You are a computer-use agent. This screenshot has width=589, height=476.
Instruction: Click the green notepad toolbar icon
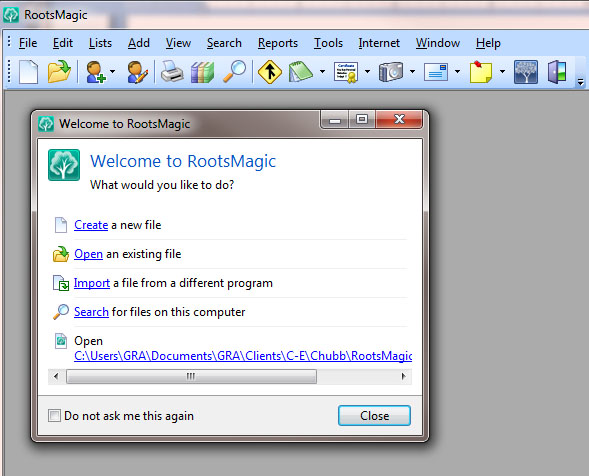click(301, 71)
